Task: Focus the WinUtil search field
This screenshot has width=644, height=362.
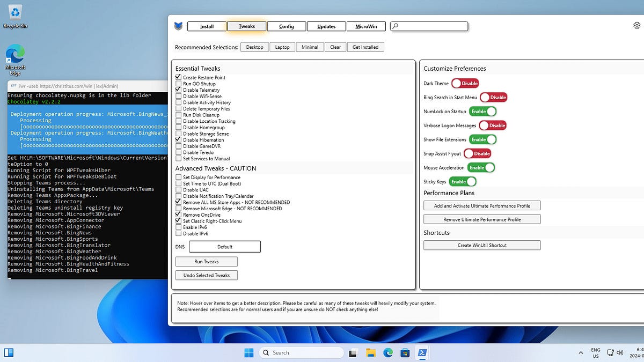Action: (429, 26)
